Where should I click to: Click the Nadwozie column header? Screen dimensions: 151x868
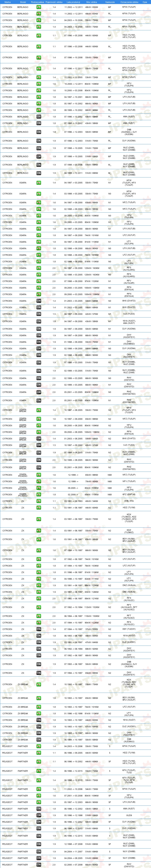click(x=110, y=2)
